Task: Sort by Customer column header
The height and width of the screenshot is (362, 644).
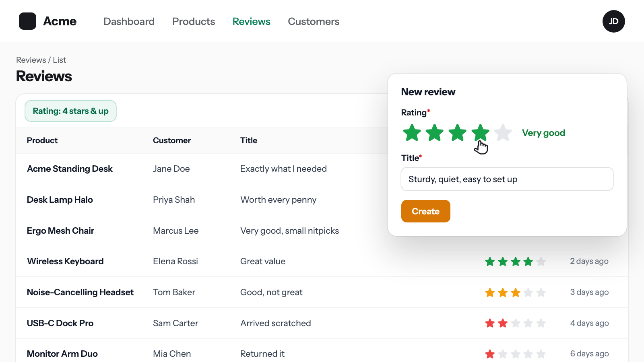Action: coord(172,140)
